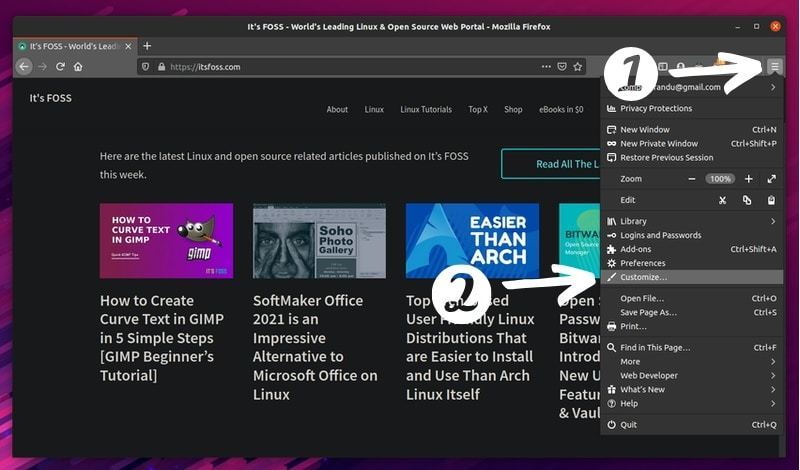Open Add-ons from the menu
Screen dimensions: 800x470
point(692,249)
